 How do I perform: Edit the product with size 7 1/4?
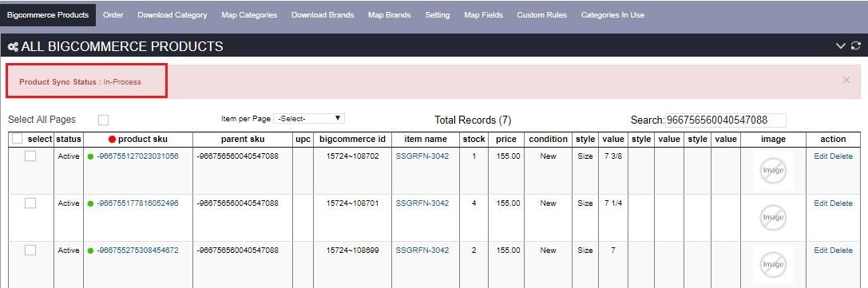820,203
